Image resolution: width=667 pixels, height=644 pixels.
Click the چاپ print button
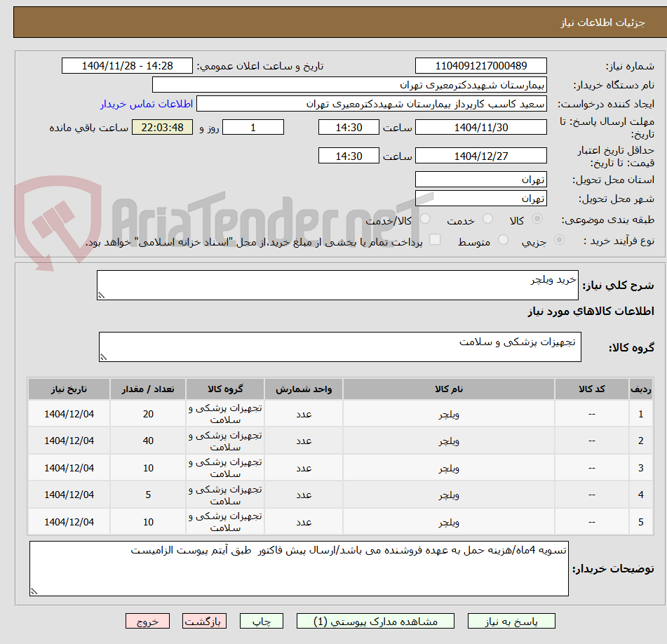coord(261,622)
